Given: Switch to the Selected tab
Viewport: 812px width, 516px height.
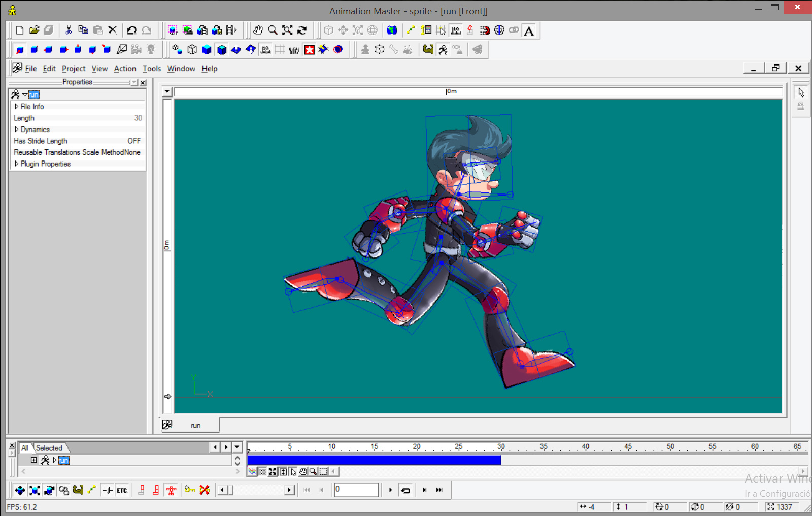Looking at the screenshot, I should pos(49,448).
